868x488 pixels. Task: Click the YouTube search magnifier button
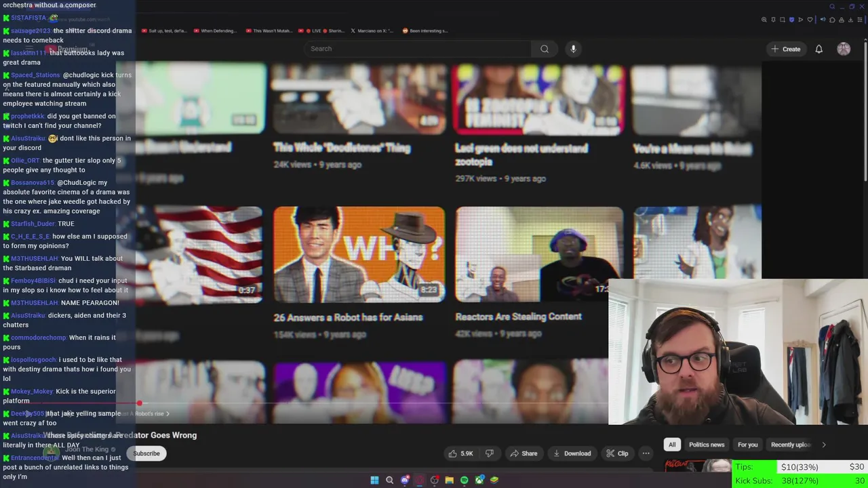544,49
